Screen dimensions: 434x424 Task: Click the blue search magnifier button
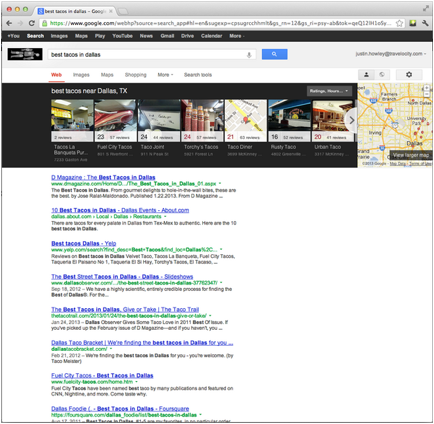point(274,54)
